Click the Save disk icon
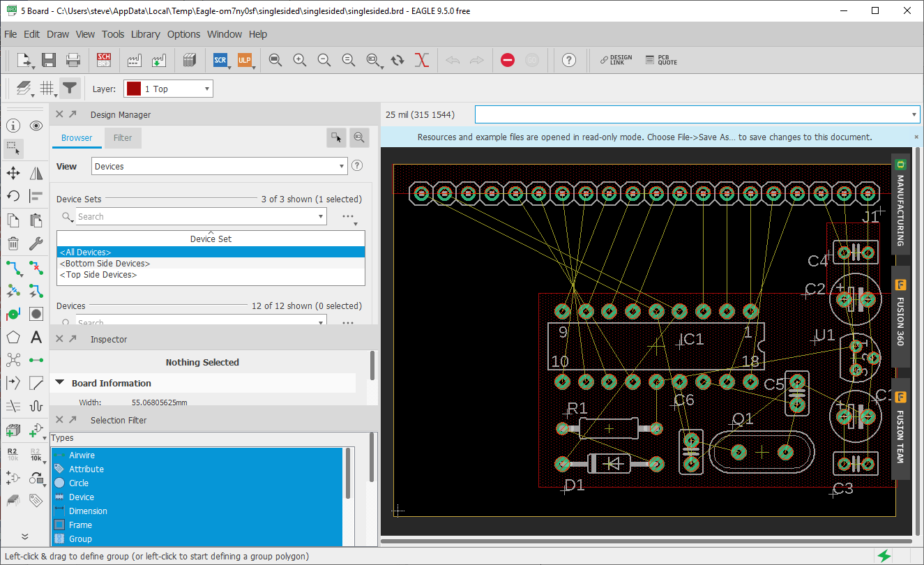Screen dimensions: 924x565 coord(48,60)
